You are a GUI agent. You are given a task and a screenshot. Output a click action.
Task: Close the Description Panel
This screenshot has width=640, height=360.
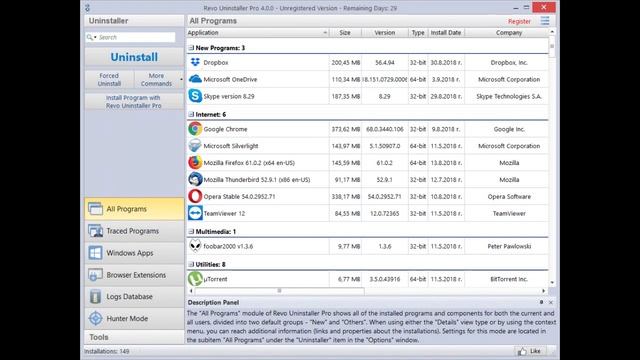coord(551,302)
